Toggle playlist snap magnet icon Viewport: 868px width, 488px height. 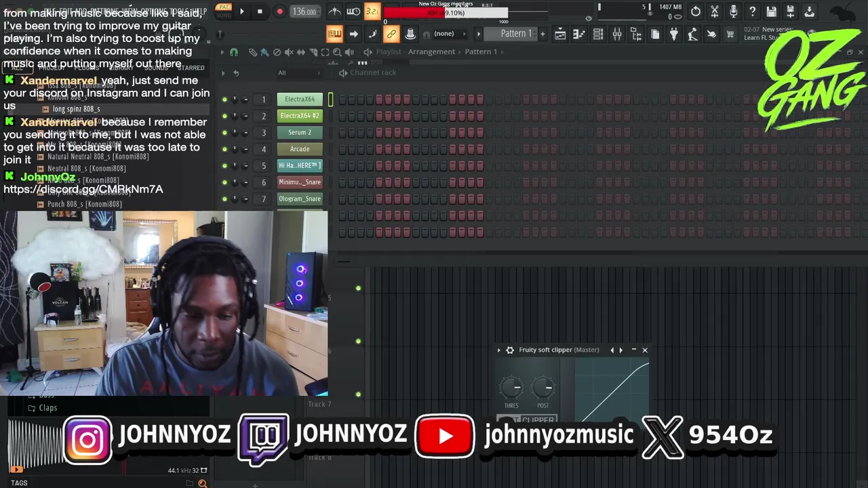[234, 52]
